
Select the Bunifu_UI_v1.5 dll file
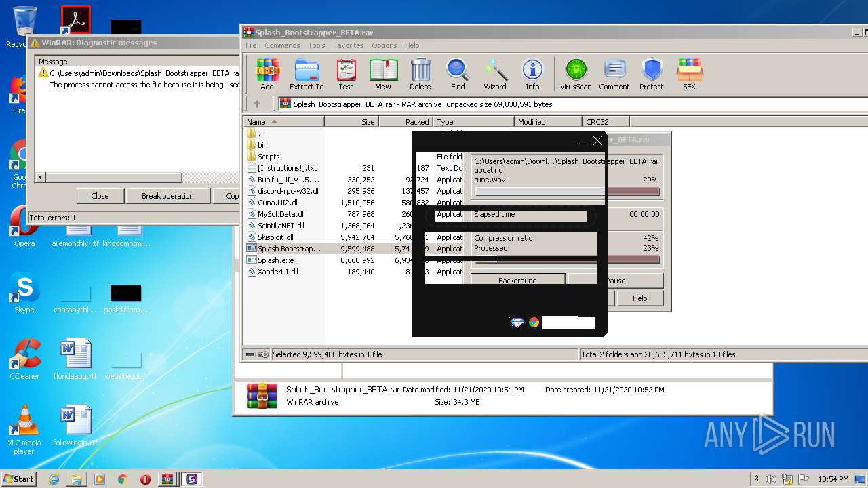coord(288,180)
